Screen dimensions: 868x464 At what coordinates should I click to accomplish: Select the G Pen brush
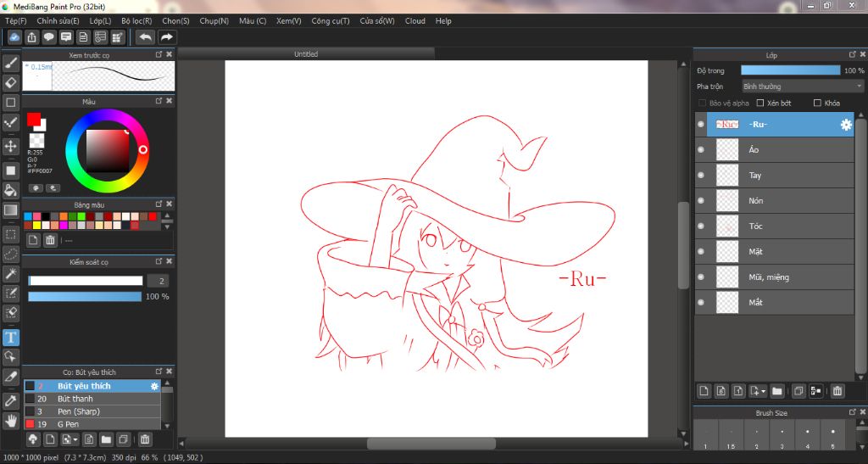coord(92,424)
